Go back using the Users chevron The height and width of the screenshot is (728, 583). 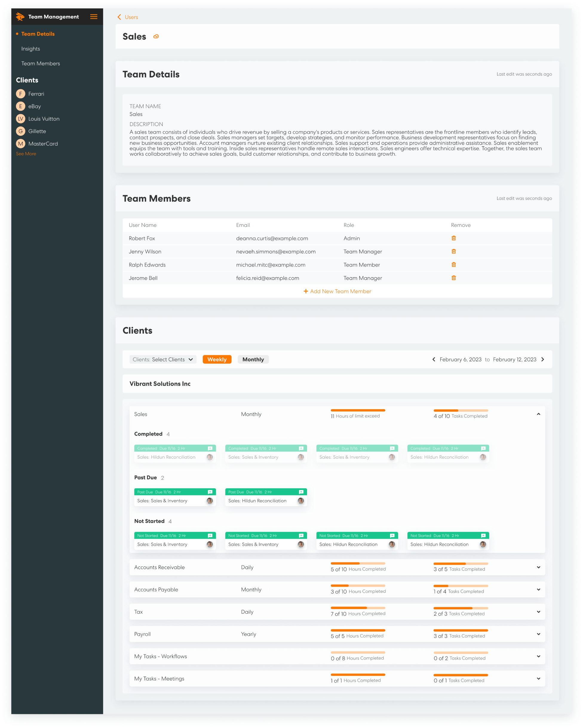[x=119, y=17]
